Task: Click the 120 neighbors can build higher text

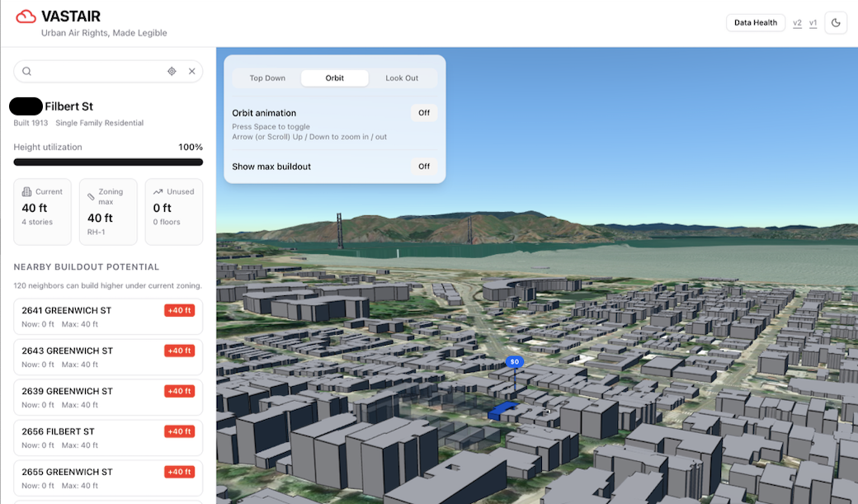Action: tap(108, 285)
